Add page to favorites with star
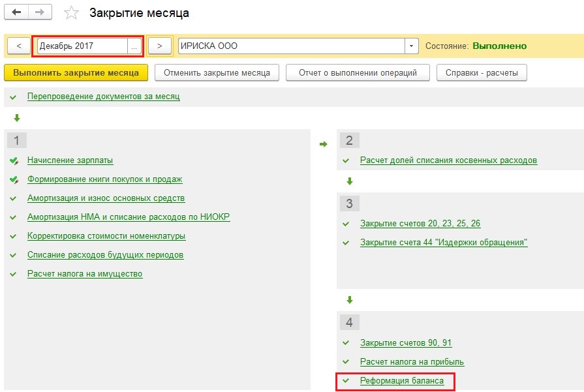Image resolution: width=584 pixels, height=392 pixels. [x=72, y=13]
